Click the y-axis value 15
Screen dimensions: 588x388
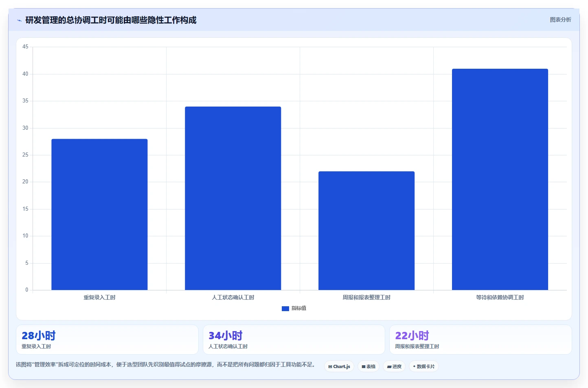pyautogui.click(x=25, y=209)
